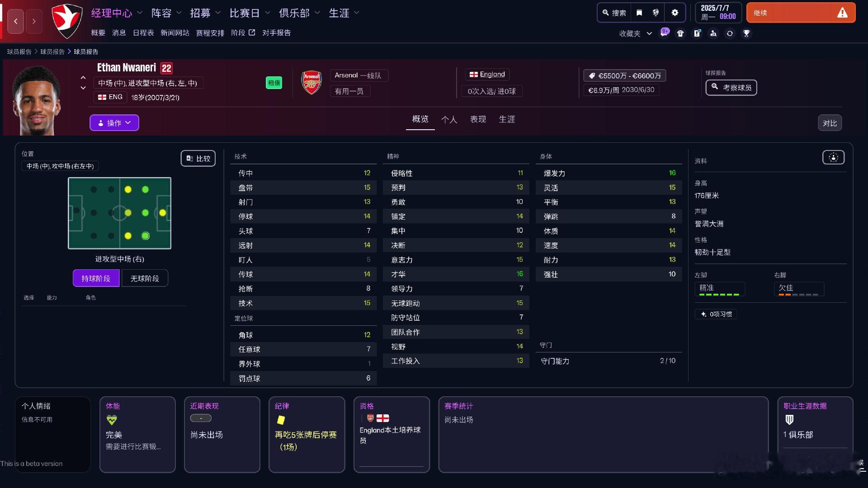Switch to the 表现 tab

pyautogui.click(x=478, y=119)
